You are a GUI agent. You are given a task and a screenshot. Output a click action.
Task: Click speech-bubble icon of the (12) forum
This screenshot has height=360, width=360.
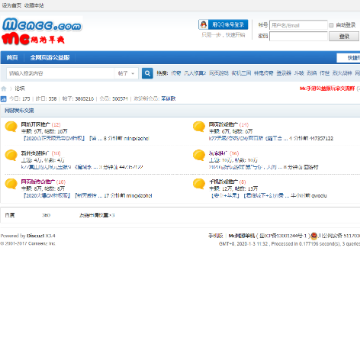[11, 127]
